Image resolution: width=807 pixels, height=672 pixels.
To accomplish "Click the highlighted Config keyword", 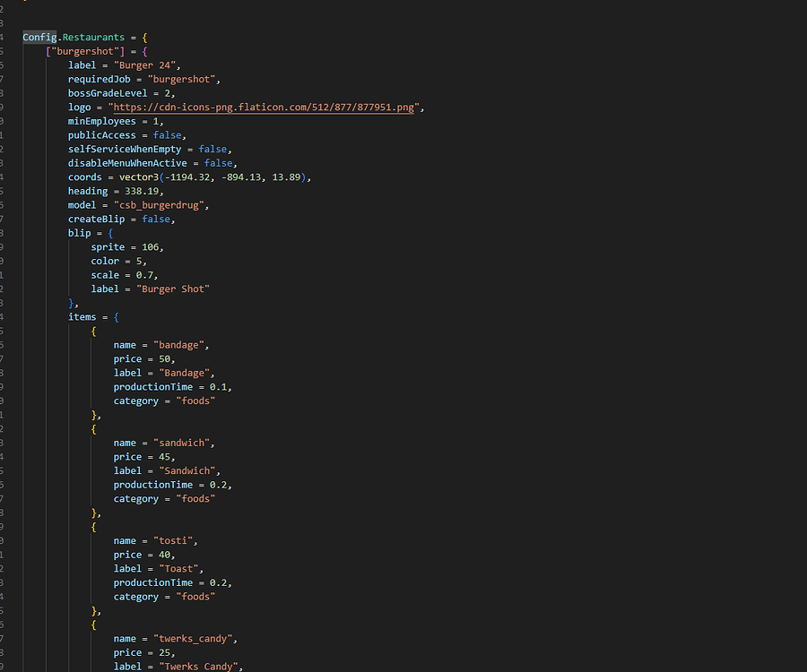I will point(39,38).
